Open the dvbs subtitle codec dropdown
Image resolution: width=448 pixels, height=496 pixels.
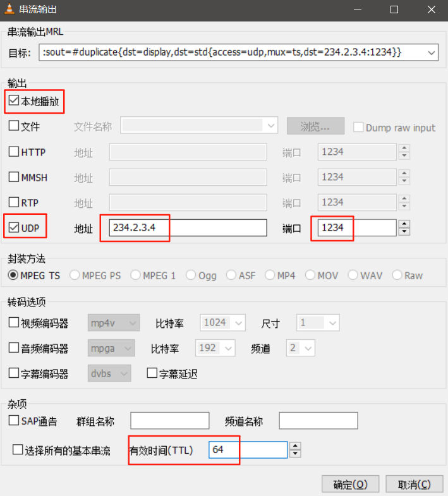coord(109,373)
